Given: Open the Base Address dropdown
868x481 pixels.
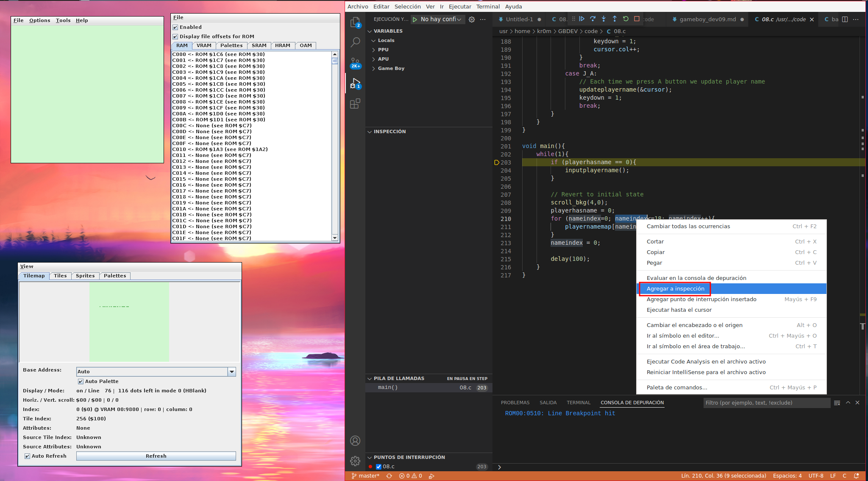Looking at the screenshot, I should [231, 372].
